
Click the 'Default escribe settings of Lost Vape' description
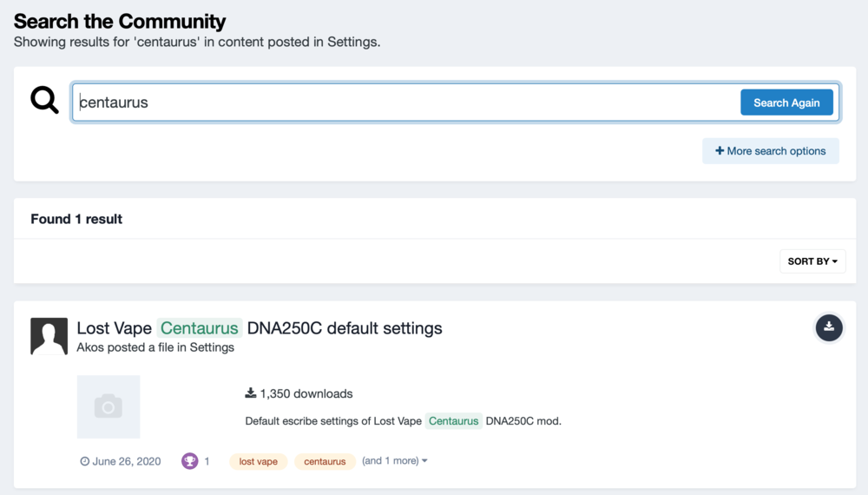[403, 421]
